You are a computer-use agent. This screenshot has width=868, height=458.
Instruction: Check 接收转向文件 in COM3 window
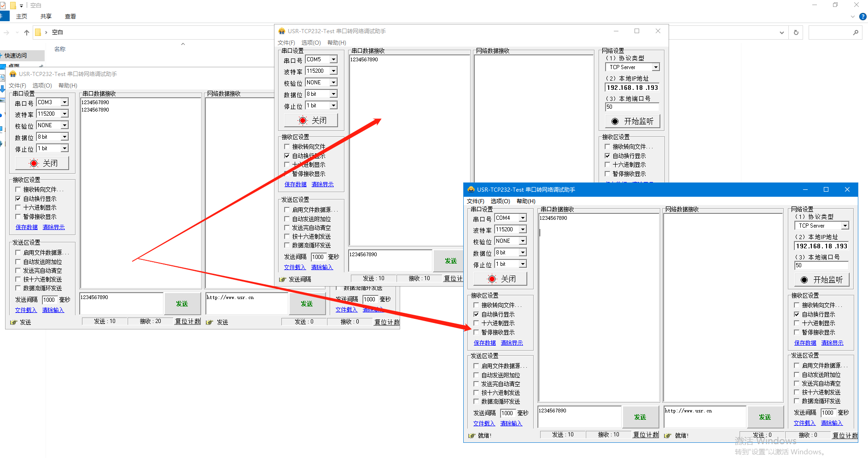pyautogui.click(x=18, y=189)
